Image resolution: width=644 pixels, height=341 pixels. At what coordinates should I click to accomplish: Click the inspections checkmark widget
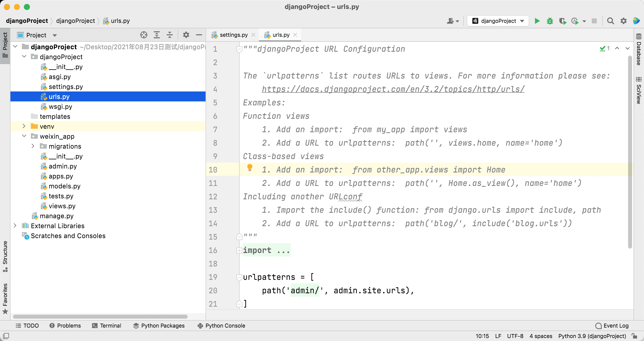[x=604, y=48]
